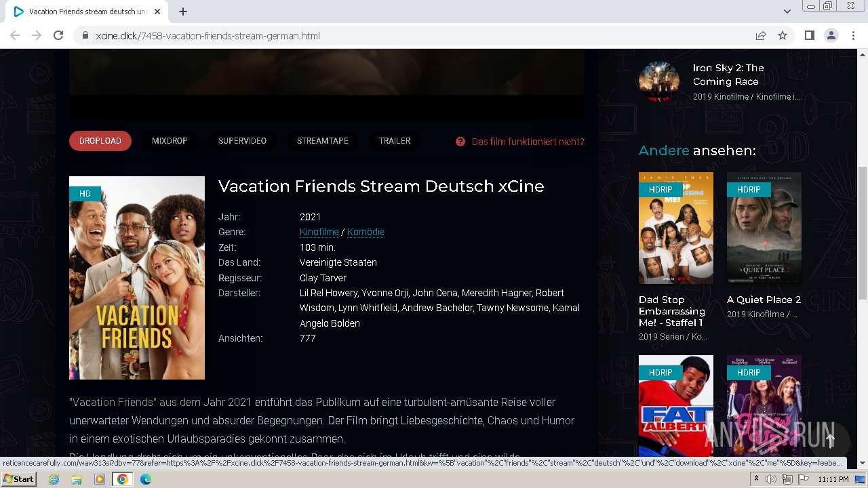Screen dimensions: 868x488
Task: Open the Fat Albert poster
Action: point(676,405)
